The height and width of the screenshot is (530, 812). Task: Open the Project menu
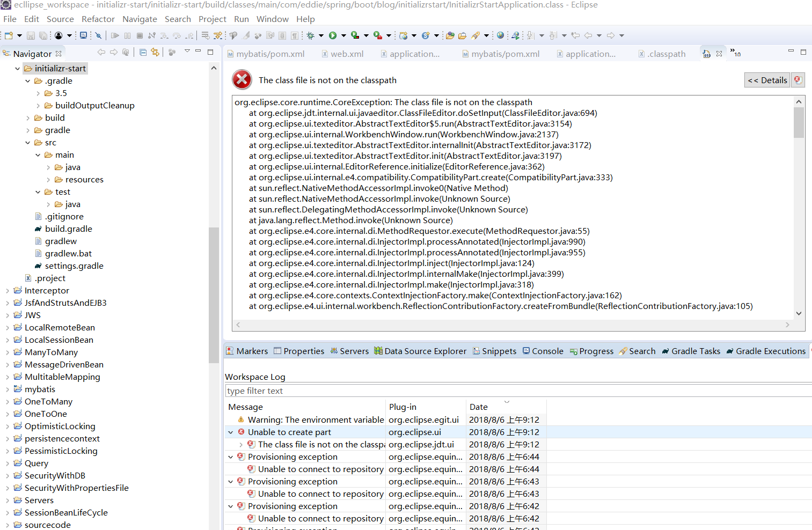point(213,19)
